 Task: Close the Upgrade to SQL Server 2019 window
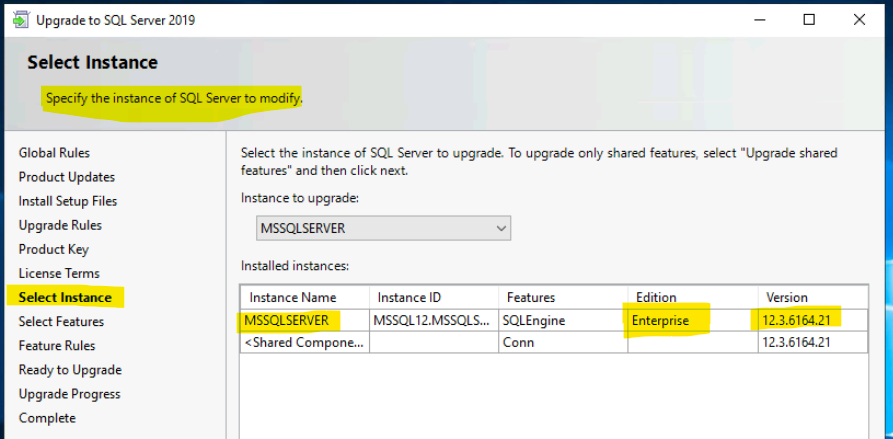[x=859, y=20]
